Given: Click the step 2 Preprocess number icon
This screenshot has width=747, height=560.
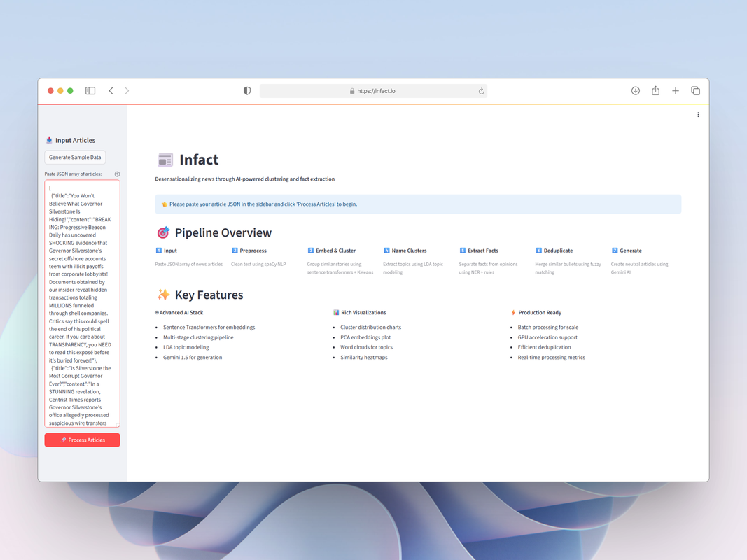Looking at the screenshot, I should pos(235,251).
